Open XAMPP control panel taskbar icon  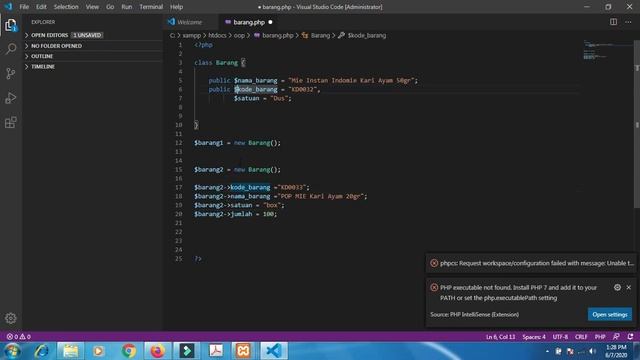[x=244, y=351]
